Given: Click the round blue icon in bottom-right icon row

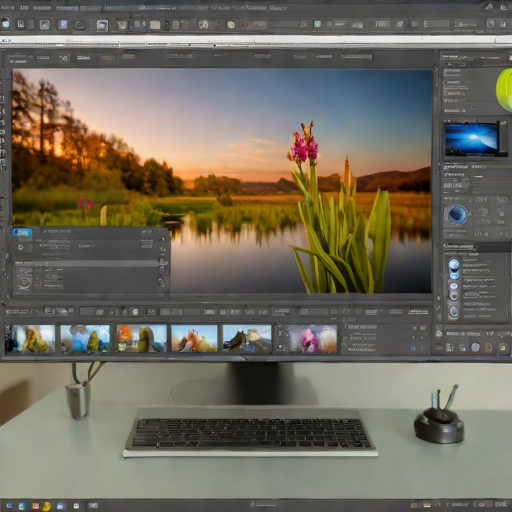Looking at the screenshot, I should [475, 348].
